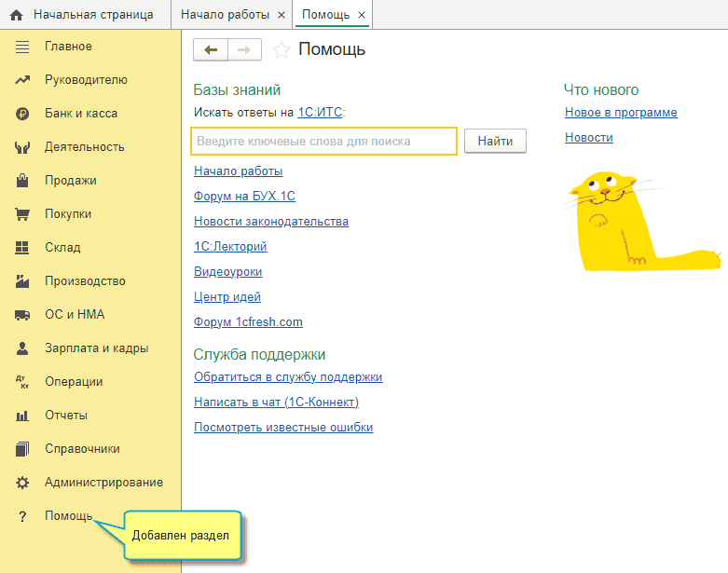
Task: Switch to the Начальная страница tab
Action: pos(86,15)
